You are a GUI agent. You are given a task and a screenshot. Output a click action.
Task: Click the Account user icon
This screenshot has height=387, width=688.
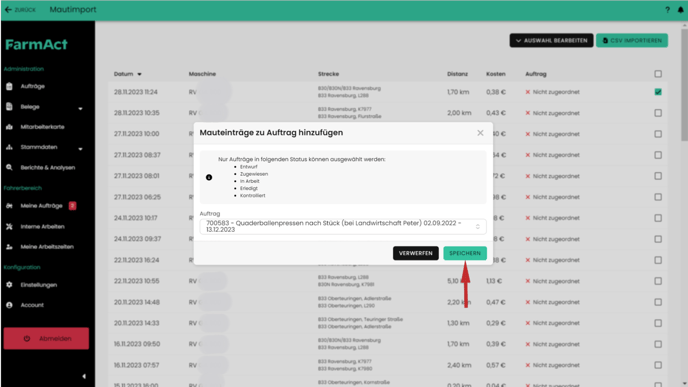click(x=9, y=305)
